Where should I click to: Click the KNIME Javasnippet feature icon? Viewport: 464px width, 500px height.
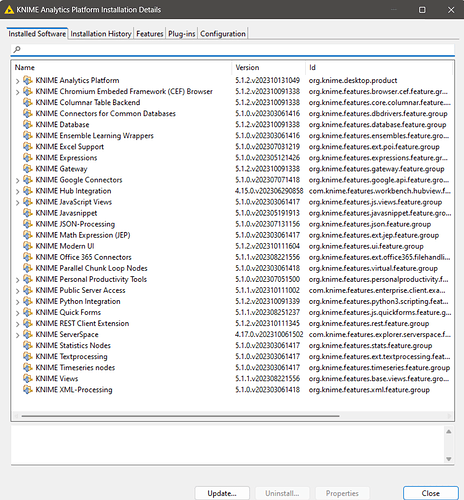tap(28, 213)
